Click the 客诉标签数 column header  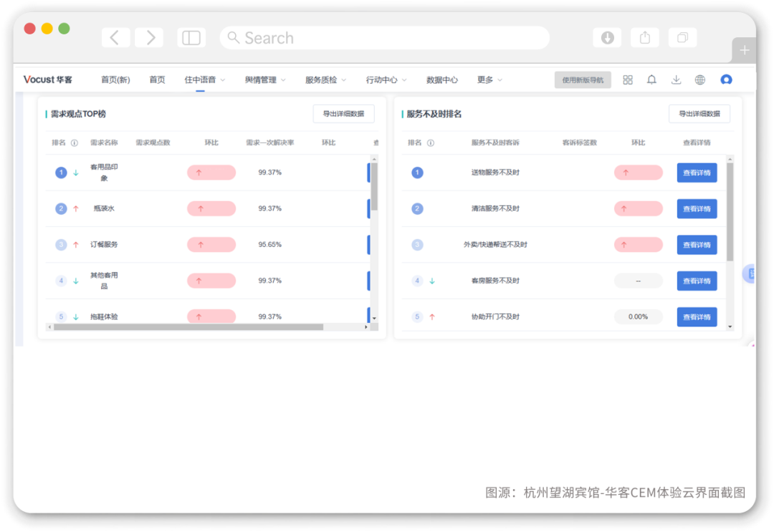coord(580,143)
